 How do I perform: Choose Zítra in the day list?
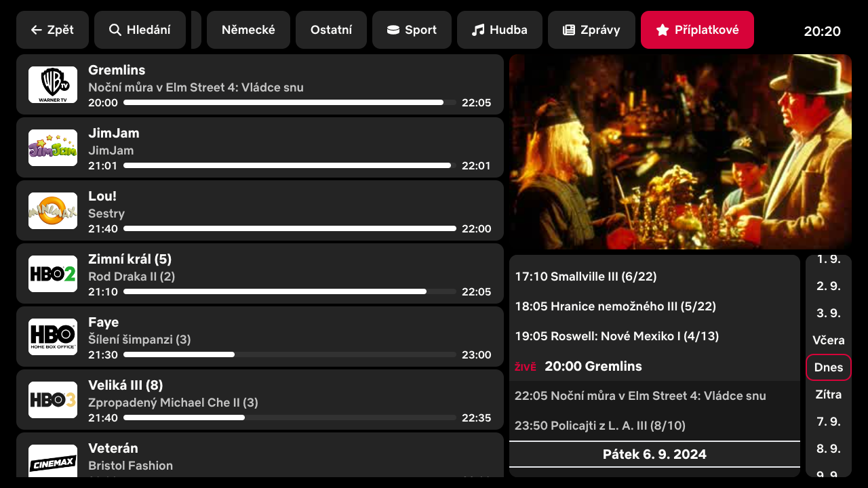(829, 394)
